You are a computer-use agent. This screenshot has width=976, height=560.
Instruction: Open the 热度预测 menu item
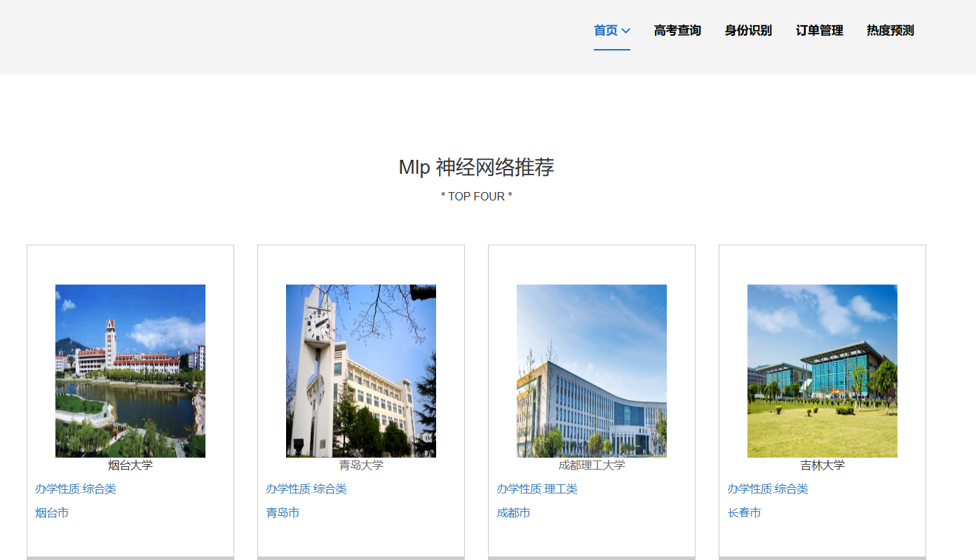coord(890,31)
